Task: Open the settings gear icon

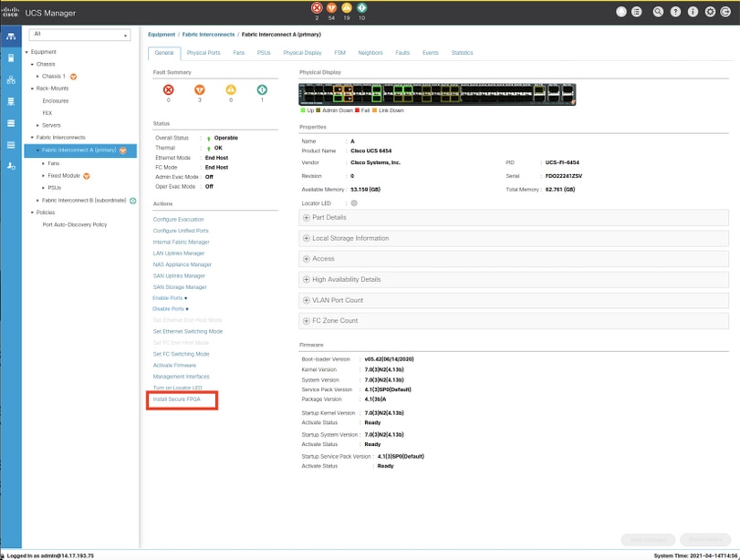Action: (x=710, y=12)
